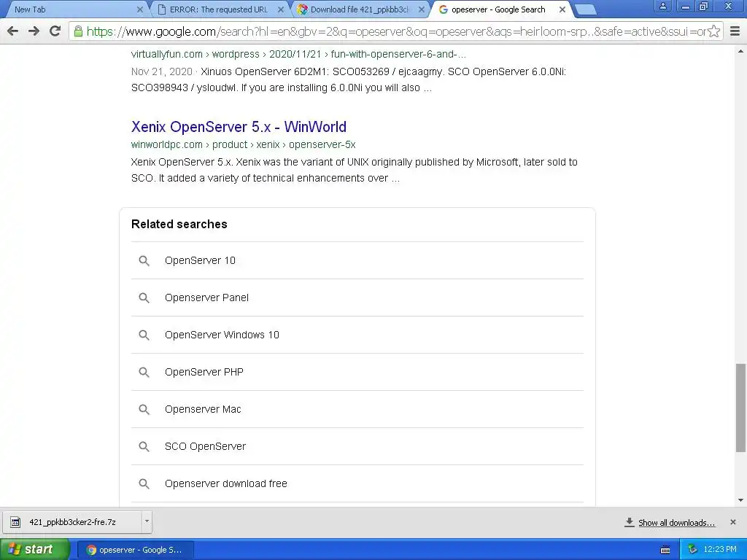Click the search icon beside Openserver download free
747x560 pixels.
coord(144,483)
